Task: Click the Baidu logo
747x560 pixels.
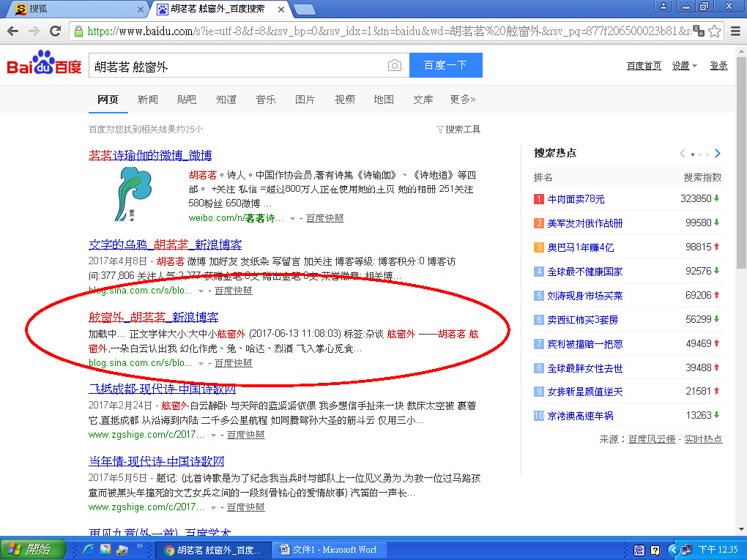Action: [44, 64]
